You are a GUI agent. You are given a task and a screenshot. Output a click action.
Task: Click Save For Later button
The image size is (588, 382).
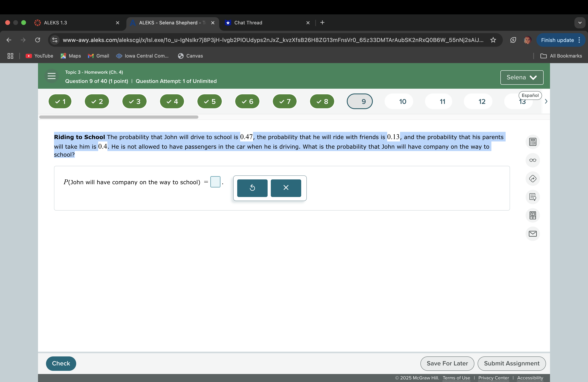[447, 363]
